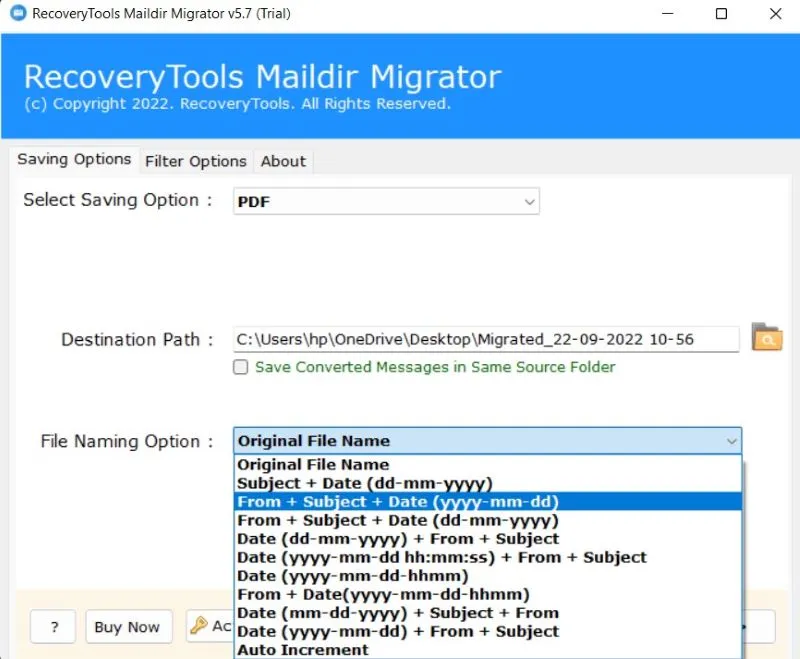The image size is (800, 659).
Task: Choose Original File Name from the list
Action: [313, 464]
